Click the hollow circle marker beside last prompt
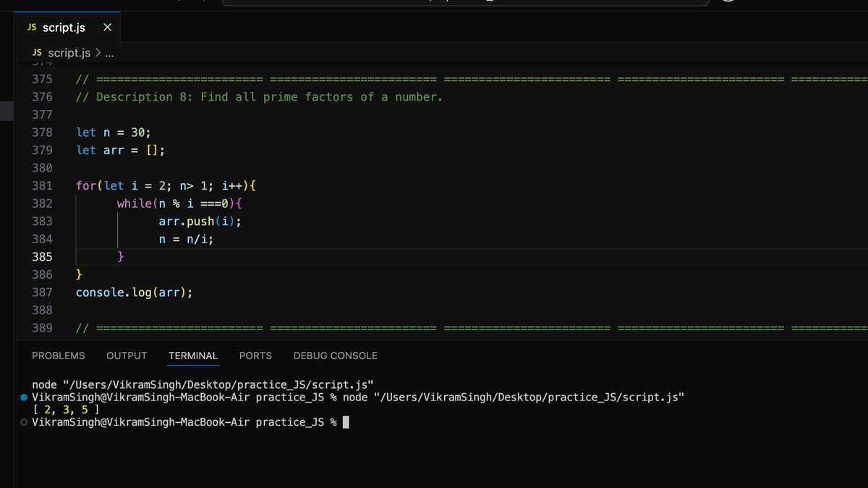Image resolution: width=868 pixels, height=488 pixels. 25,422
